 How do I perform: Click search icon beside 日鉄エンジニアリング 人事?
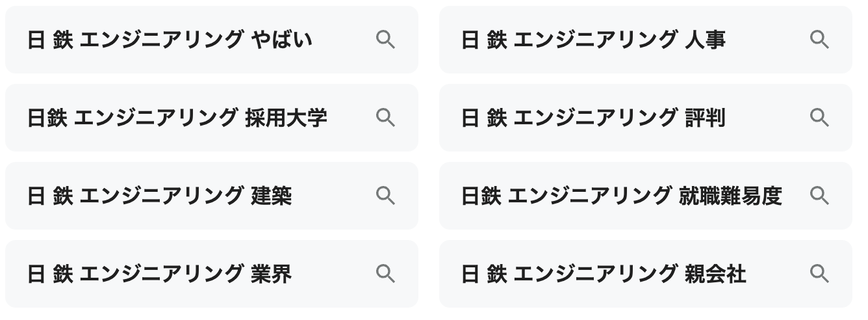pyautogui.click(x=819, y=40)
